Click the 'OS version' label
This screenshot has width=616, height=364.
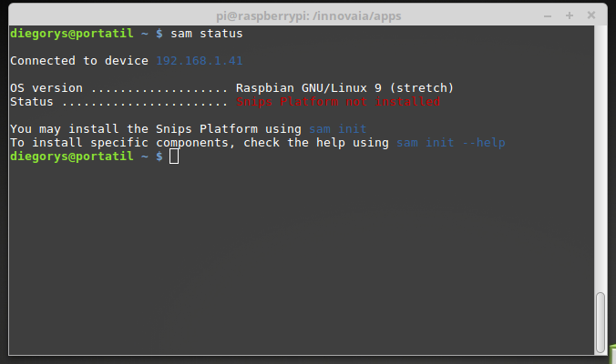point(46,88)
